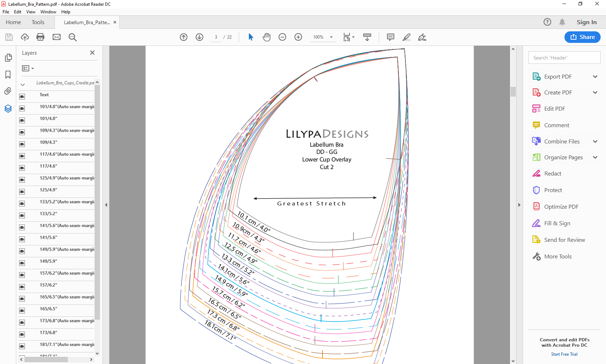Screen dimensions: 606x364
Task: Click the Share button
Action: click(x=582, y=37)
